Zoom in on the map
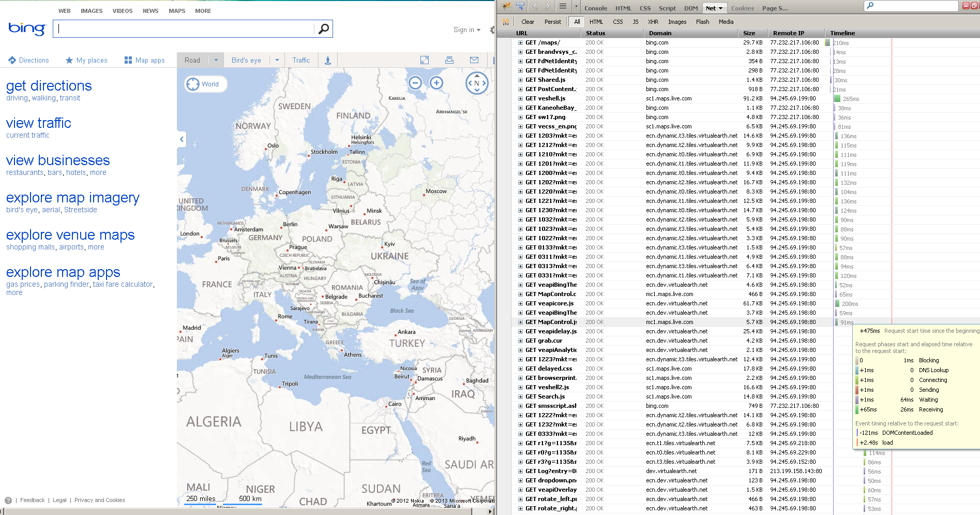This screenshot has width=980, height=515. [436, 83]
